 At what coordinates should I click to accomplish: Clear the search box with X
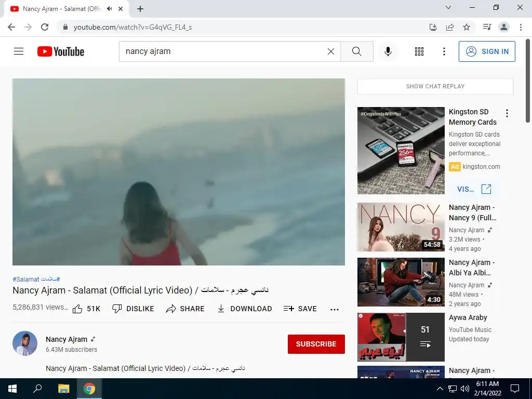(x=331, y=51)
